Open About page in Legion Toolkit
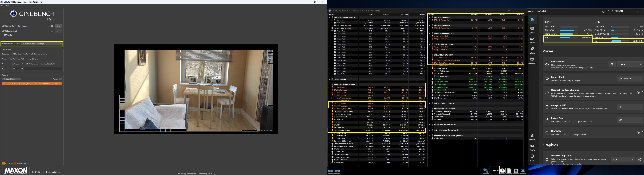 click(532, 158)
